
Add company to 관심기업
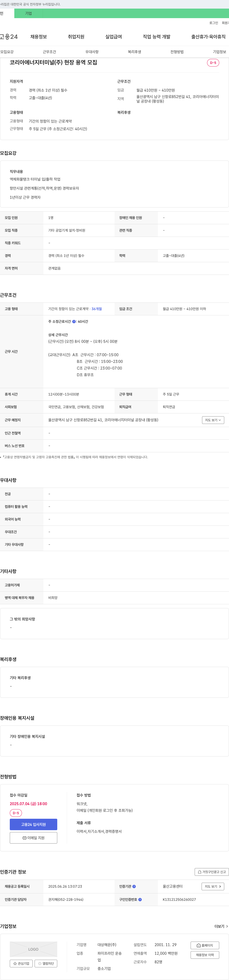coord(21,963)
